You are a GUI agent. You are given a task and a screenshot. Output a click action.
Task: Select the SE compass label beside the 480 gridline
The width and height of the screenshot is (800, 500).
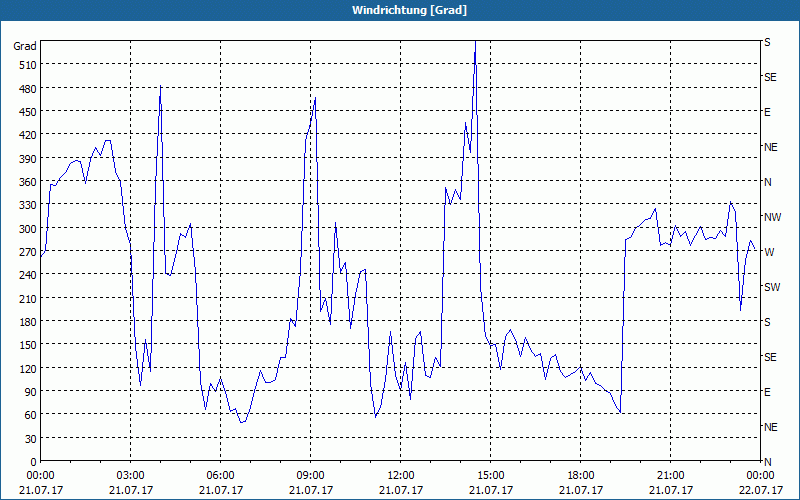click(770, 77)
